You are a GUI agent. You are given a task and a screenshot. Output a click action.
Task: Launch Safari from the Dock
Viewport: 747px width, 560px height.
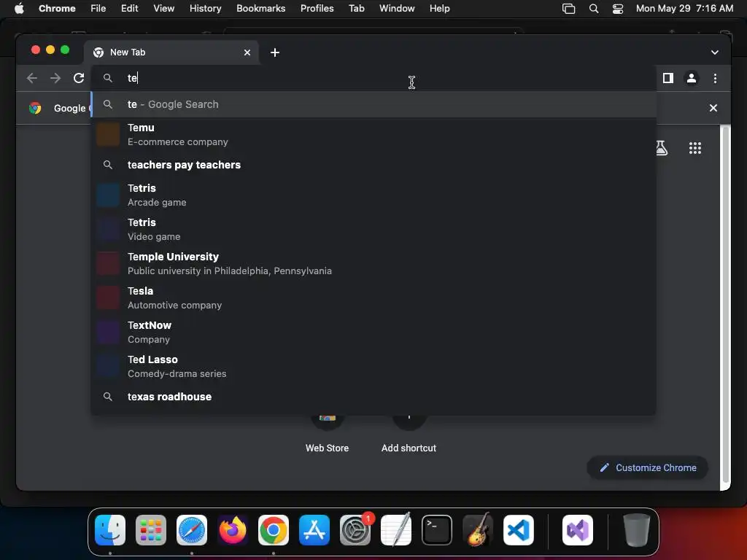(x=192, y=530)
